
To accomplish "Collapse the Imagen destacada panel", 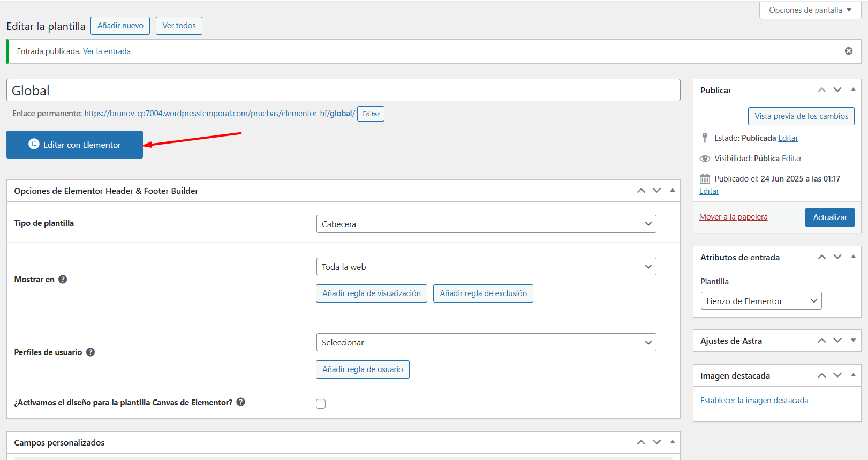I will (x=853, y=375).
